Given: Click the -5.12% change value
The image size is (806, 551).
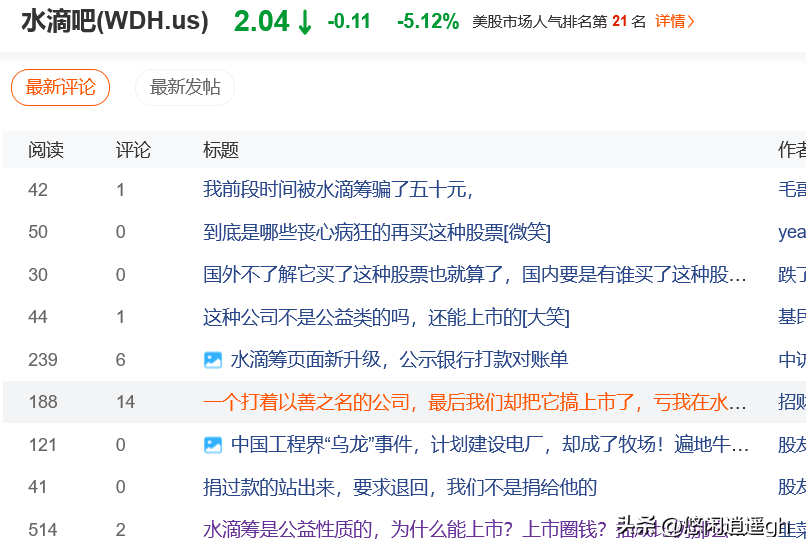Looking at the screenshot, I should [x=428, y=22].
